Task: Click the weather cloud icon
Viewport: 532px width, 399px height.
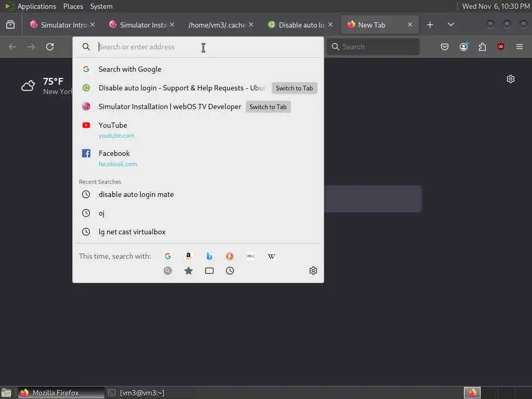Action: tap(28, 86)
